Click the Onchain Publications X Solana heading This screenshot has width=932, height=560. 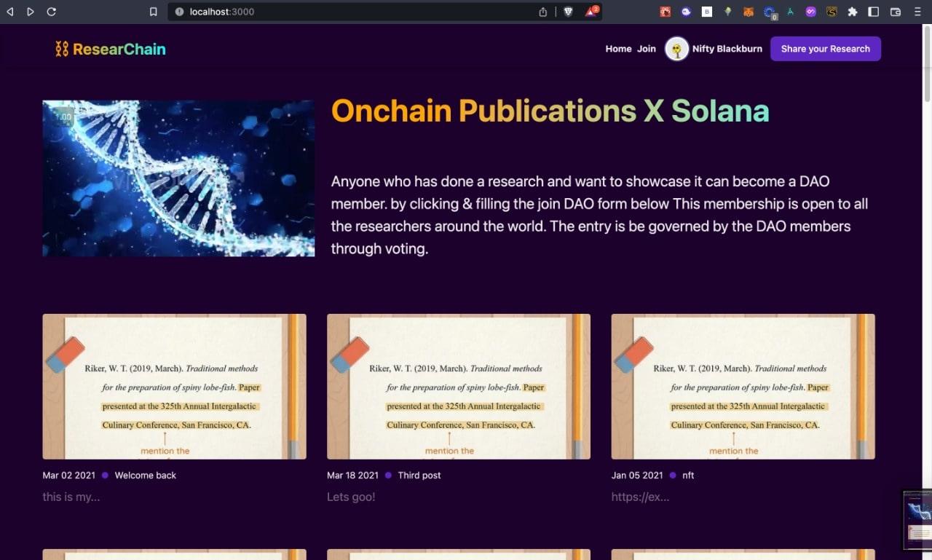pyautogui.click(x=550, y=111)
